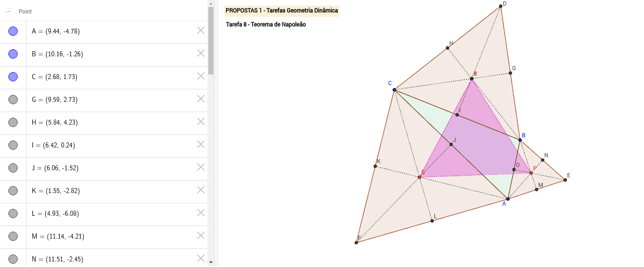Click the Tarefa 8 - Teorema de Napoleão text

point(266,25)
